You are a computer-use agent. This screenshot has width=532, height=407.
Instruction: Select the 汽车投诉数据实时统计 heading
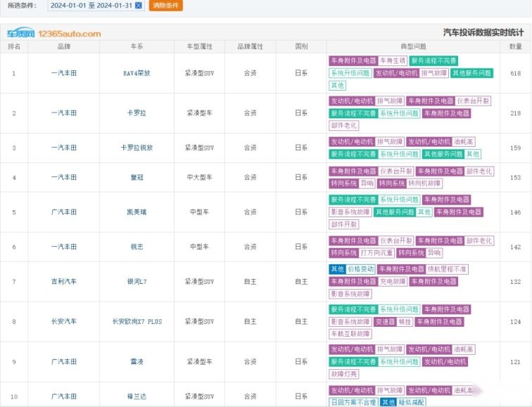483,32
